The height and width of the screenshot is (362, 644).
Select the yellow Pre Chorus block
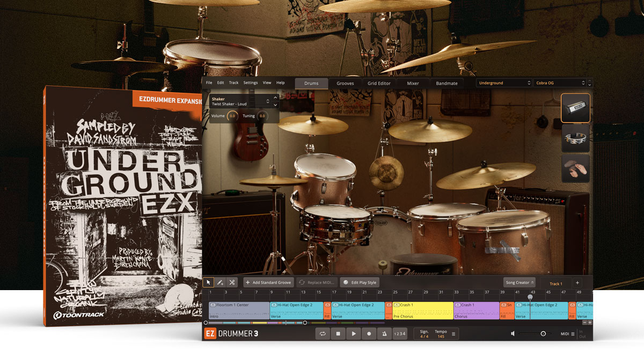click(423, 311)
